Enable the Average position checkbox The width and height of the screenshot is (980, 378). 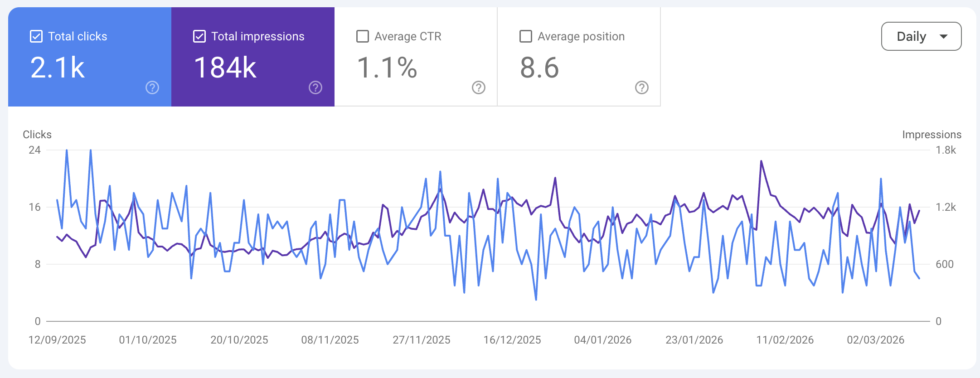tap(526, 36)
